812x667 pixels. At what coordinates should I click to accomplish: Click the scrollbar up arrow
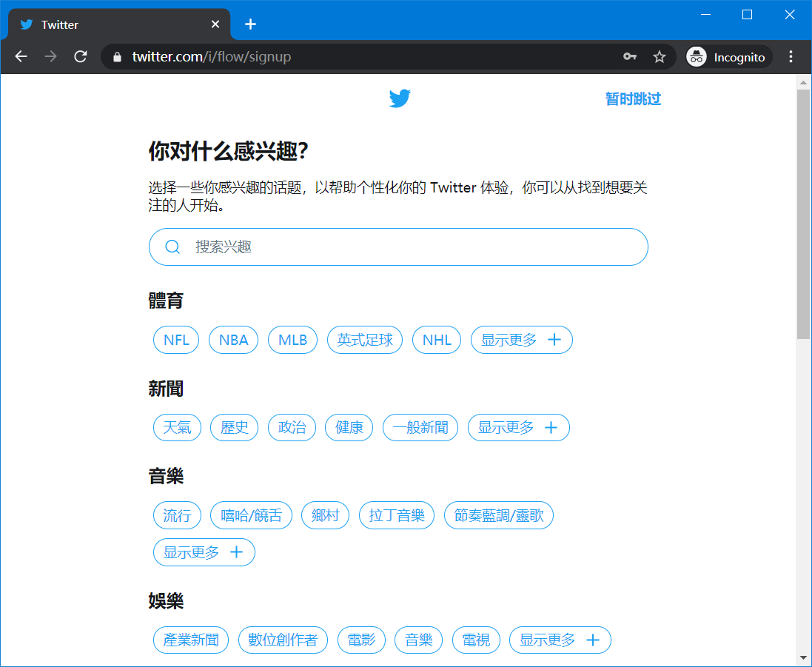tap(803, 82)
